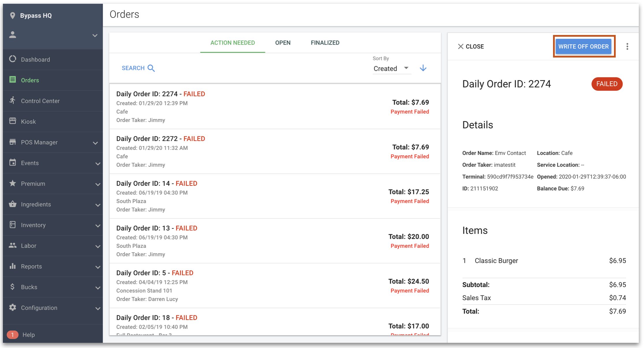This screenshot has height=348, width=644.
Task: Click the Write Off Order button
Action: click(583, 47)
